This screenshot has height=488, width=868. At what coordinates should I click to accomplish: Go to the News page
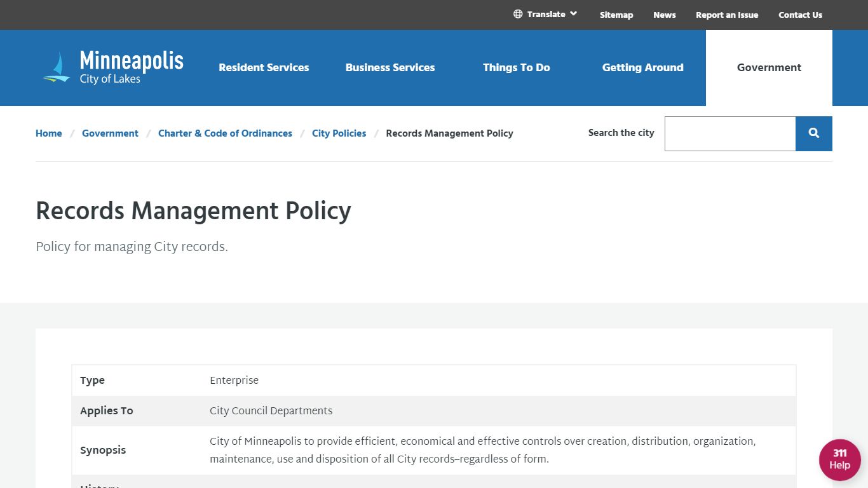tap(665, 15)
